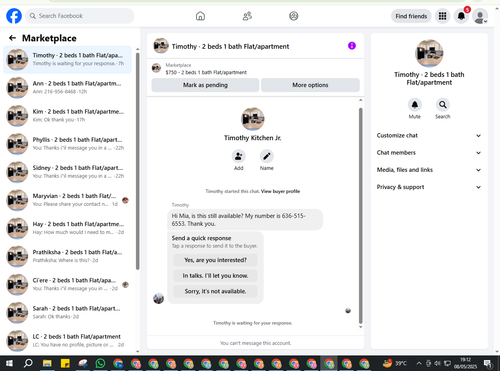
Task: Click the conversation list scrollbar
Action: (x=138, y=161)
